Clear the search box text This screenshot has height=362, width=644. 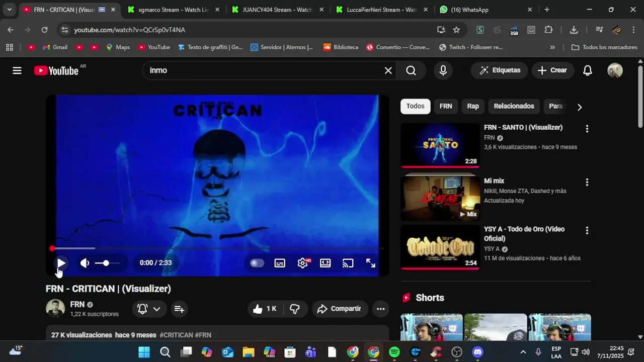(388, 70)
